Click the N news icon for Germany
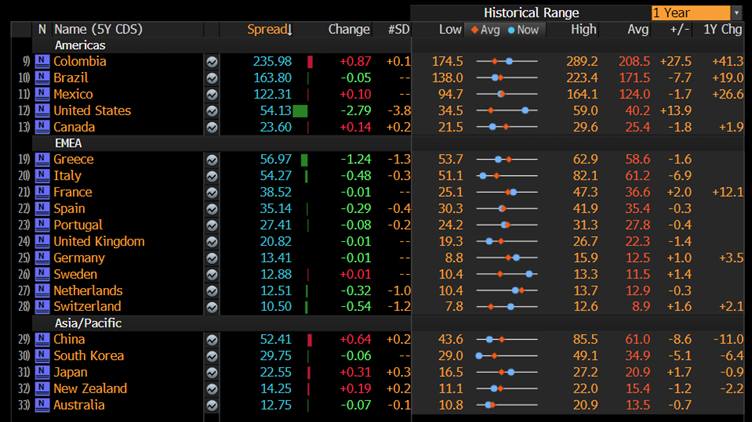This screenshot has width=752, height=422. pyautogui.click(x=42, y=258)
